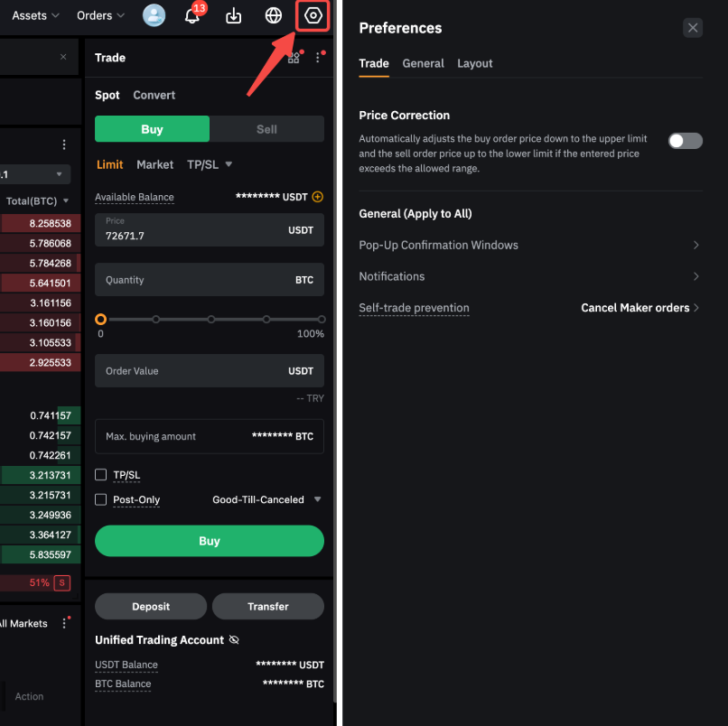Click the Trade panel layout grid icon
Screen dimensions: 728x726
tap(294, 58)
